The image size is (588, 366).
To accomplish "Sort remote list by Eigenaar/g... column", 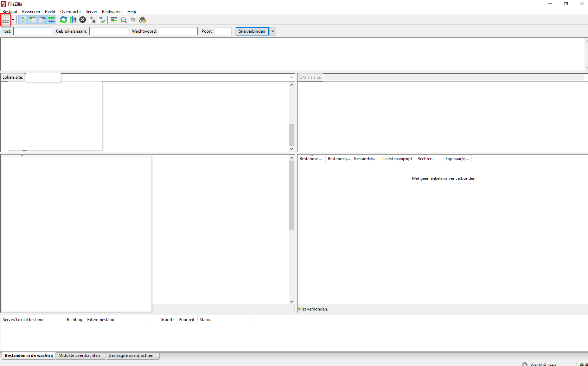I will point(457,159).
